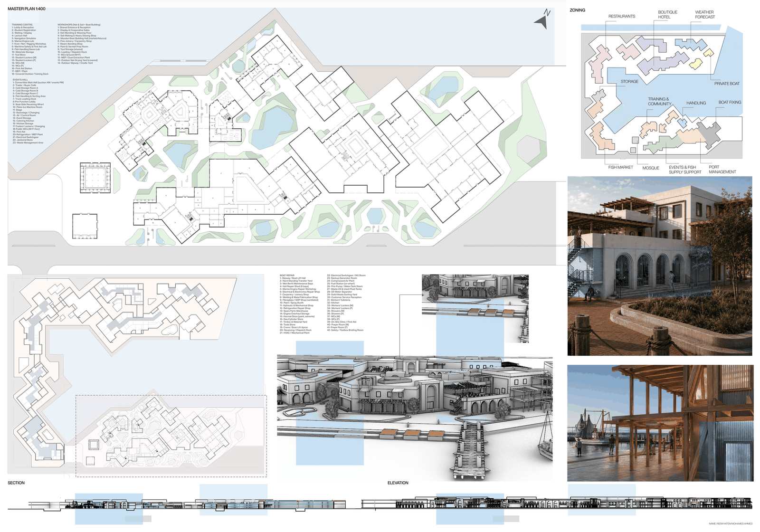Viewport: 760px width, 532px height.
Task: Click '42- Safety / Toolbox Briefing Room' entry
Action: pos(345,330)
